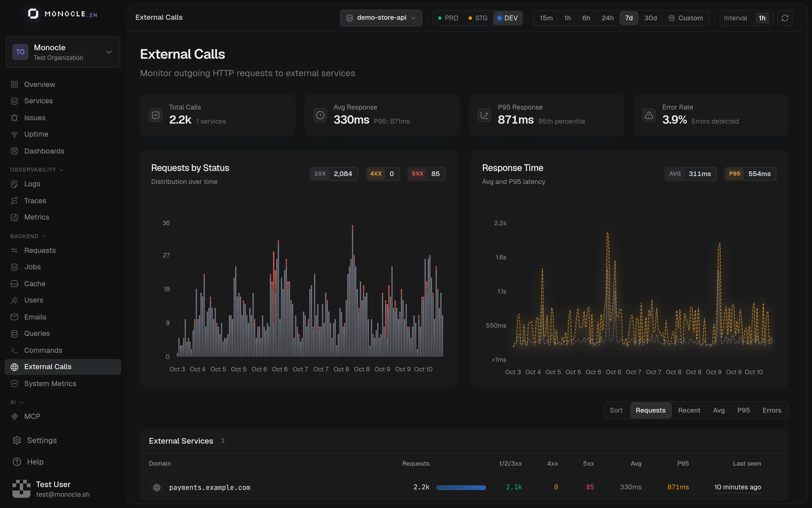Click the blue requests bar for payments.example.com

tap(461, 487)
